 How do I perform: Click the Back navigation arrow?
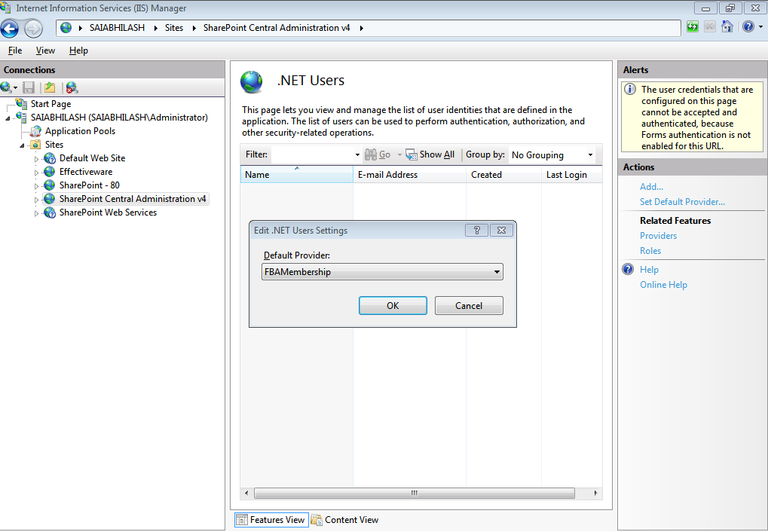(x=10, y=29)
